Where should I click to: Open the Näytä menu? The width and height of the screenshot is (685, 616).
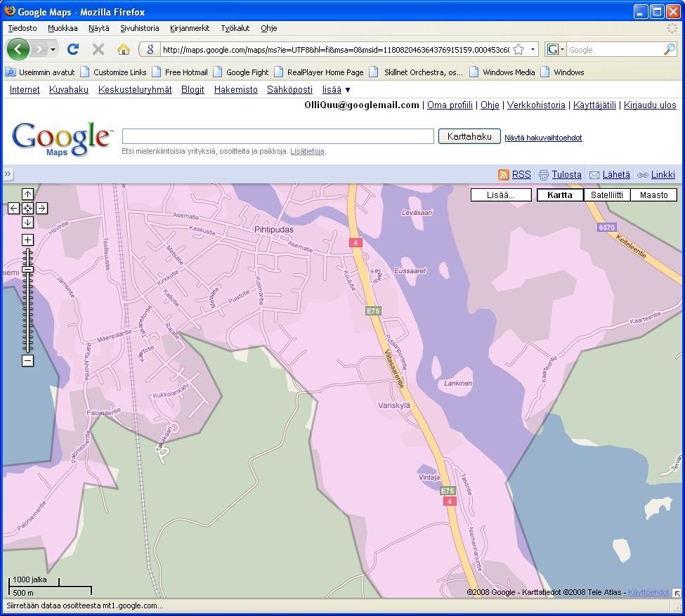99,28
